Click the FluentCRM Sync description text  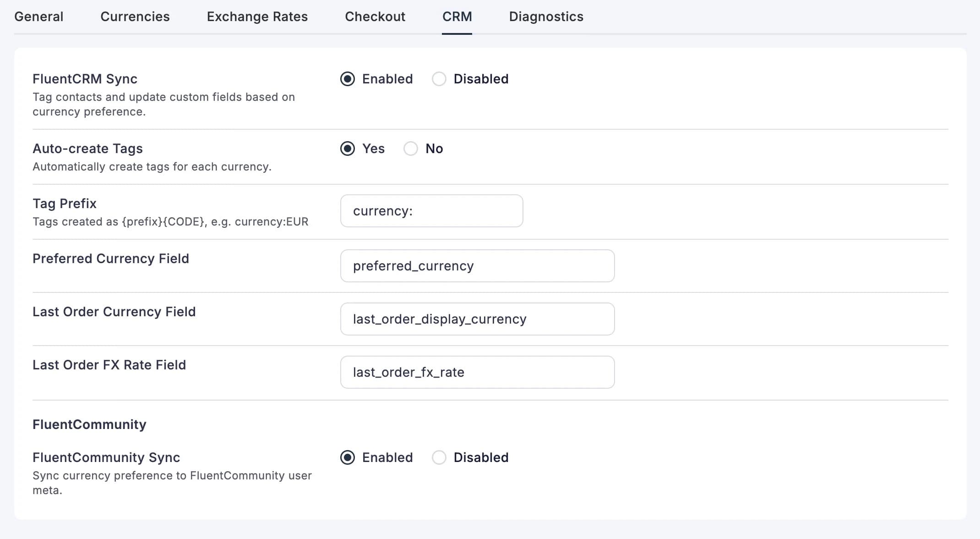click(163, 104)
